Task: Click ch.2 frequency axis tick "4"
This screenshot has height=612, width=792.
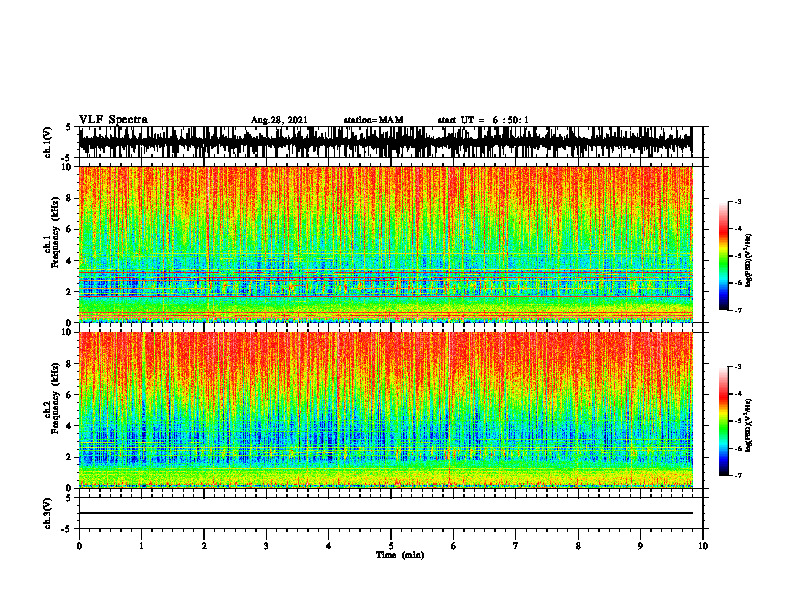Action: (x=70, y=426)
